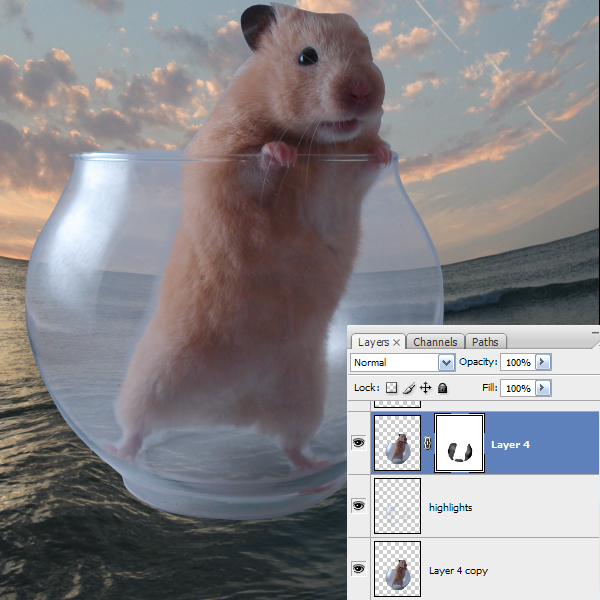Click the lock image pixels brush icon
The image size is (600, 600).
408,388
